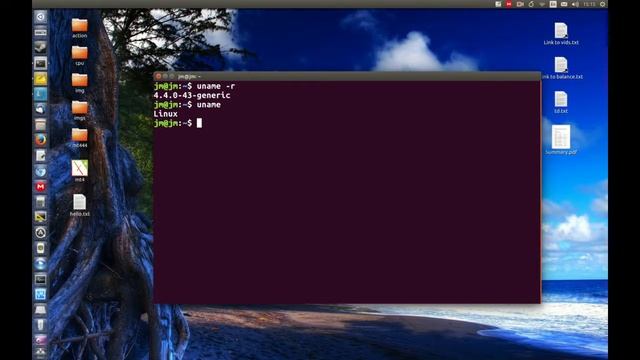
Task: Open the red MEGA tray indicator
Action: [x=509, y=4]
